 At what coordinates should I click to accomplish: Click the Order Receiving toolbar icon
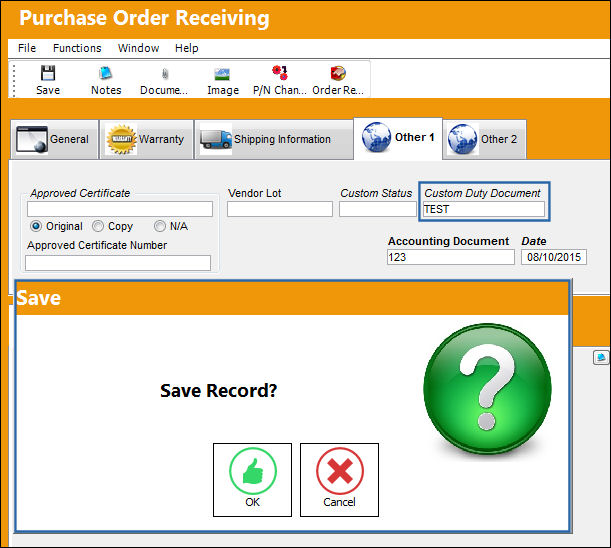click(x=338, y=73)
